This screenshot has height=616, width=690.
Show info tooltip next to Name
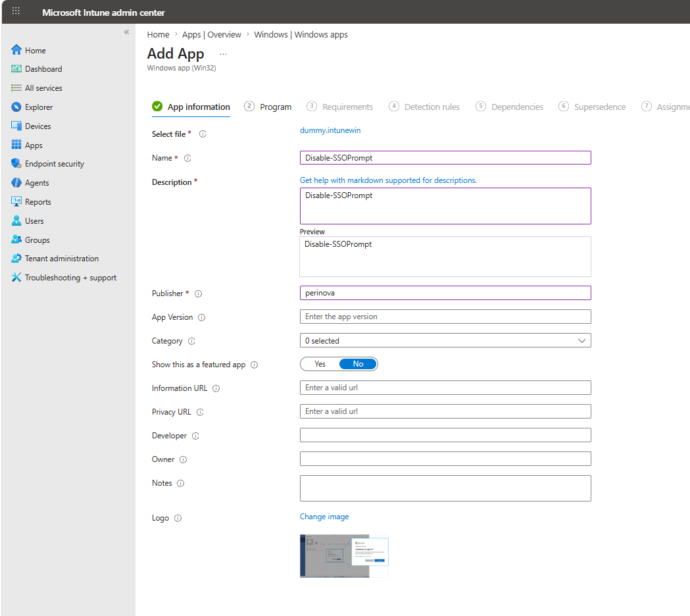click(187, 158)
